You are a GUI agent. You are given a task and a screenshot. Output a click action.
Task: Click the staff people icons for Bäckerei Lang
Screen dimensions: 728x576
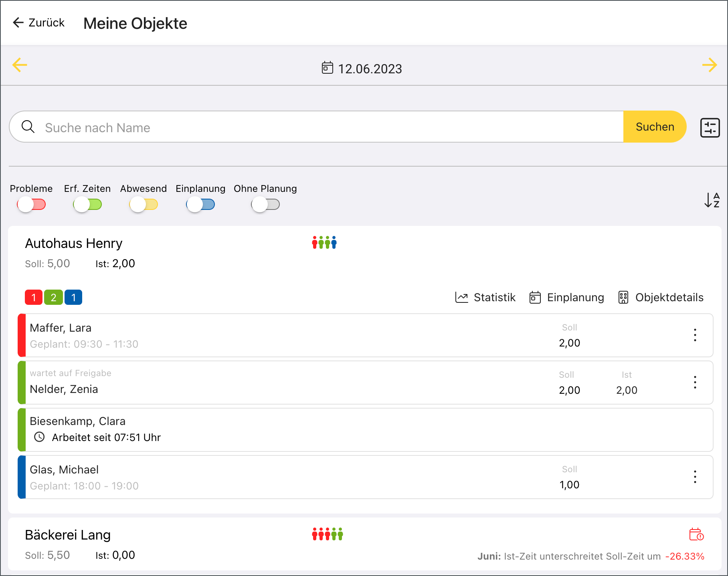click(328, 534)
